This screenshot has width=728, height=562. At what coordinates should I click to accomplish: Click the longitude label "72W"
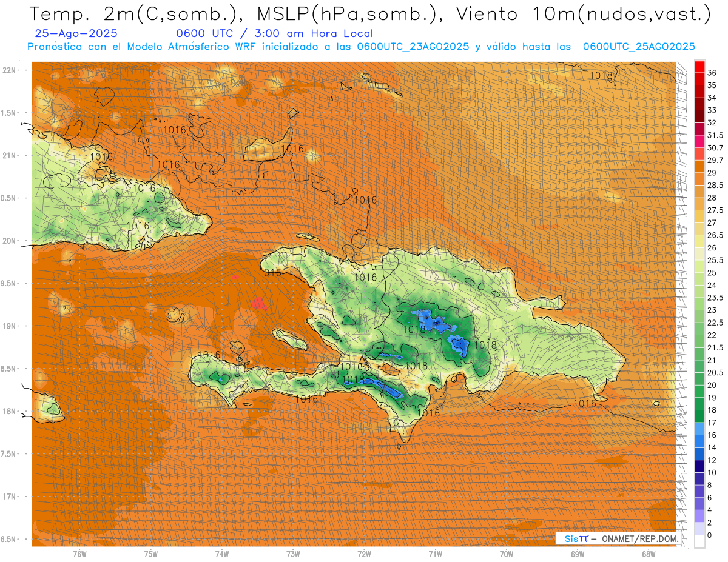pyautogui.click(x=364, y=554)
